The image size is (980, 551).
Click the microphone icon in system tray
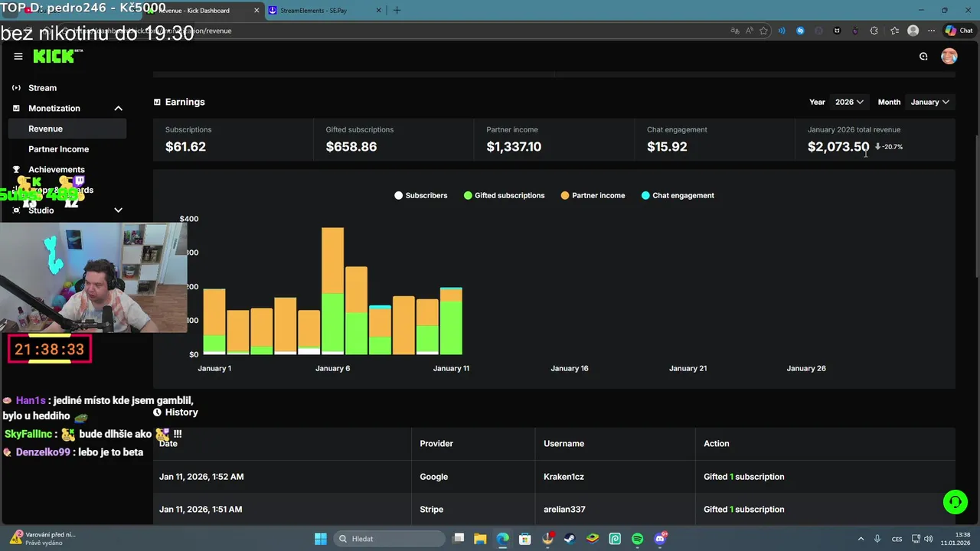877,539
